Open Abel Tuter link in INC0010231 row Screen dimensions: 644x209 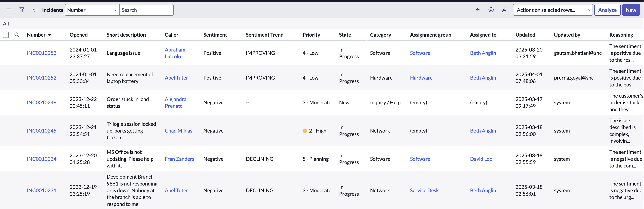176,190
